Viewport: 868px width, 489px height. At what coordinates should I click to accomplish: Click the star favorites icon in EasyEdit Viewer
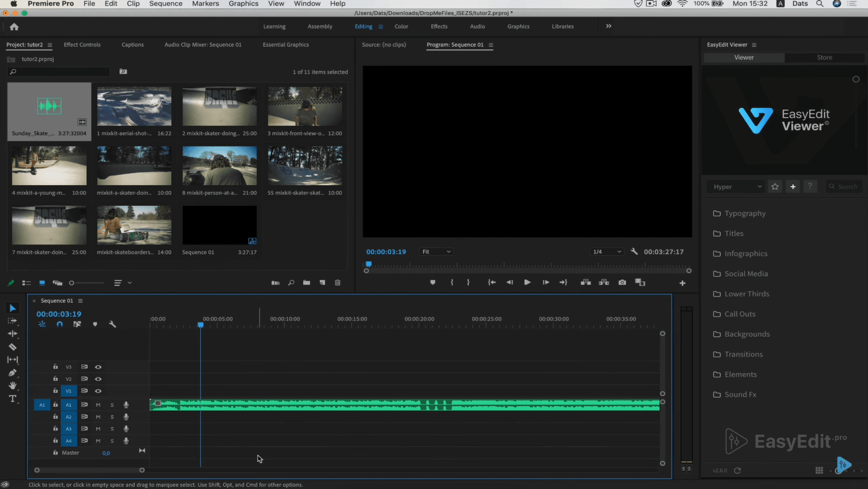tap(775, 187)
